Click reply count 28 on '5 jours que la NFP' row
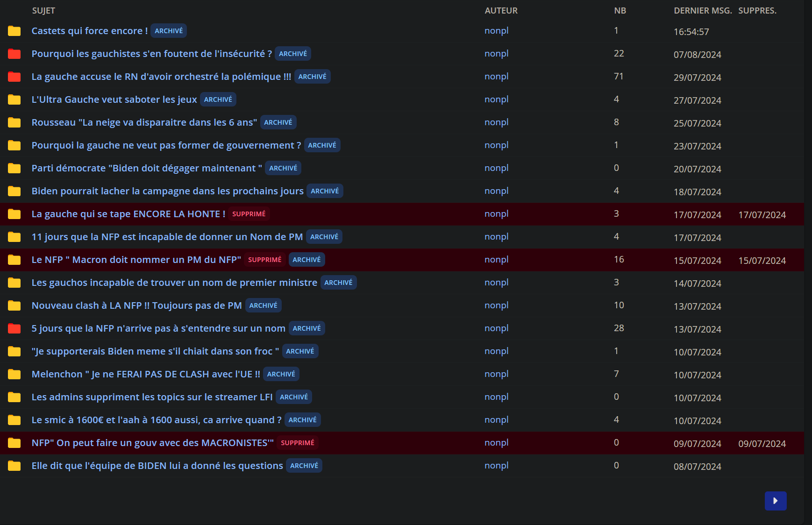This screenshot has height=525, width=812. point(619,328)
